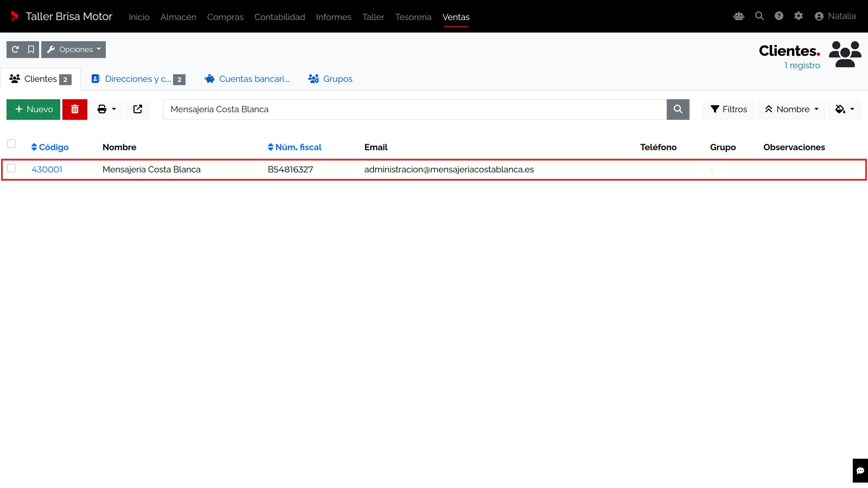The height and width of the screenshot is (488, 868).
Task: Open the Taller menu
Action: (373, 17)
